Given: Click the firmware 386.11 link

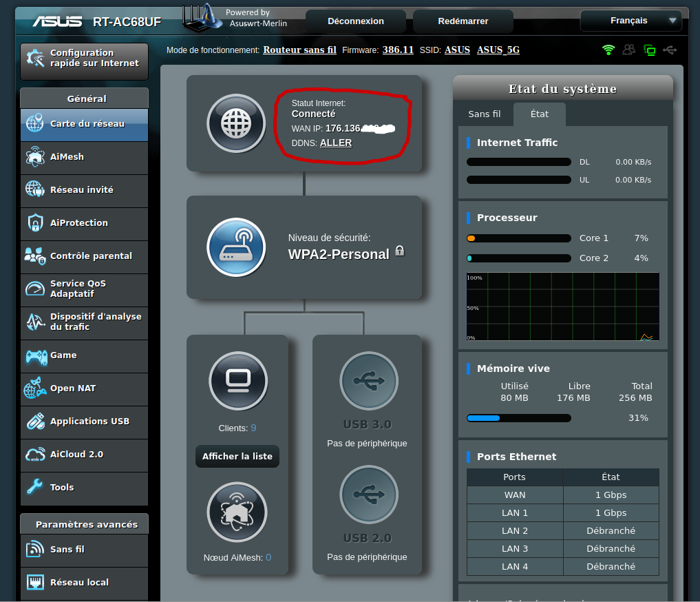Looking at the screenshot, I should click(398, 50).
